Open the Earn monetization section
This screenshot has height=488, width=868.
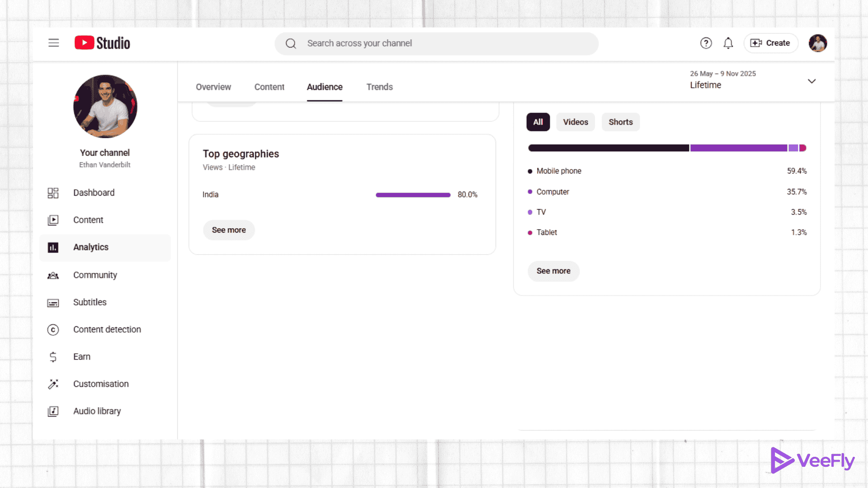click(82, 357)
